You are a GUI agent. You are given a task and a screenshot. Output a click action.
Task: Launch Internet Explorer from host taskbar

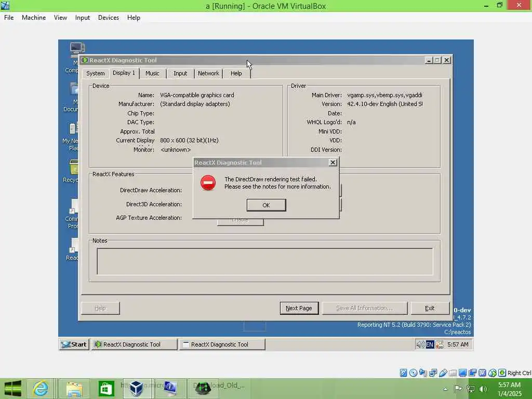41,389
